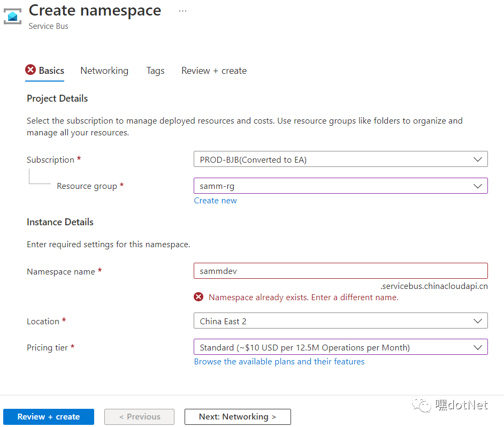Screen dimensions: 504x427
Task: Click the blue Review + create button
Action: [49, 417]
